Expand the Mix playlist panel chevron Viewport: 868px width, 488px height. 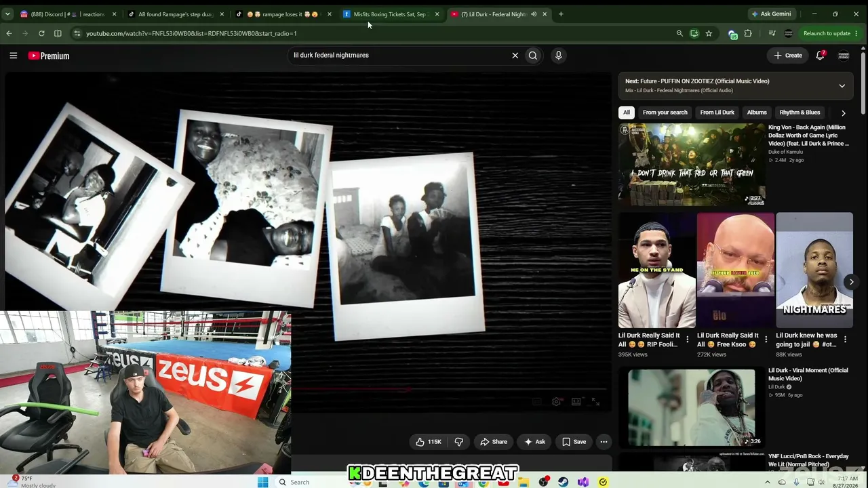[x=842, y=86]
